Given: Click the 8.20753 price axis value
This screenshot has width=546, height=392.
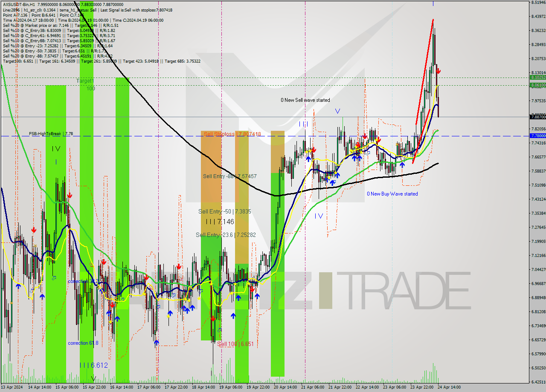Looking at the screenshot, I should click(538, 58).
